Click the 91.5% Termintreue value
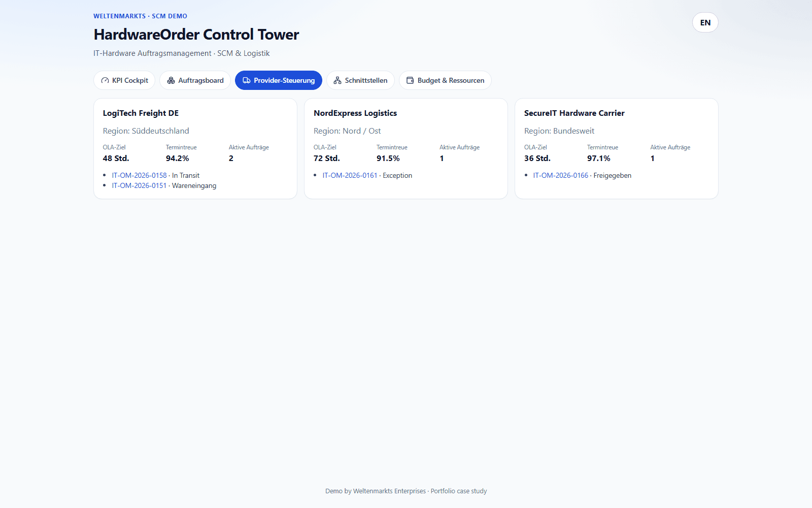 point(388,158)
